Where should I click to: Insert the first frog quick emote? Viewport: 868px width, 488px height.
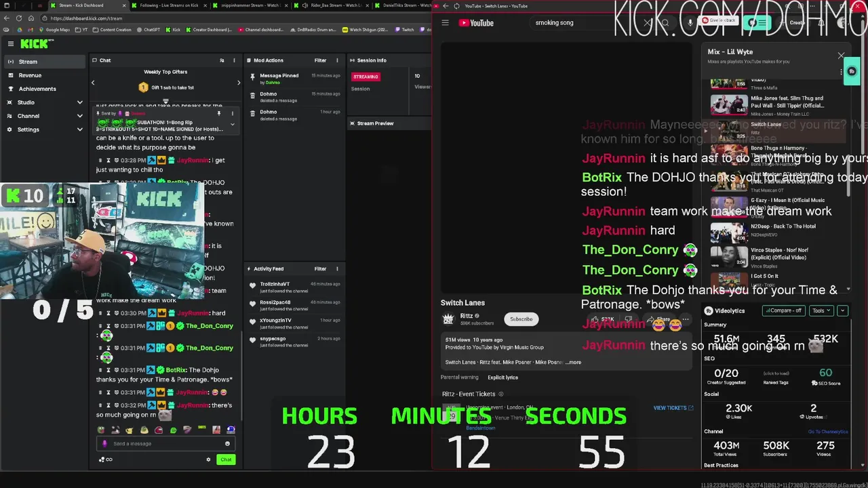point(101,430)
